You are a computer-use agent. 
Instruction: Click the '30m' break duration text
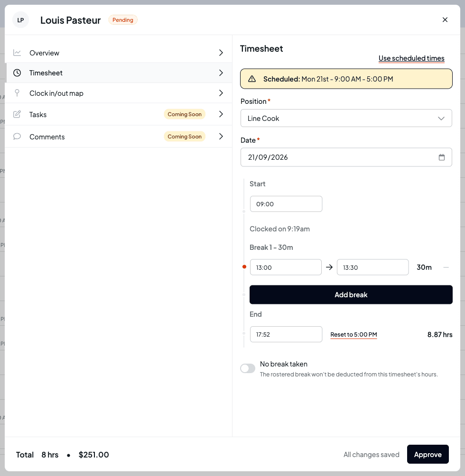point(424,267)
